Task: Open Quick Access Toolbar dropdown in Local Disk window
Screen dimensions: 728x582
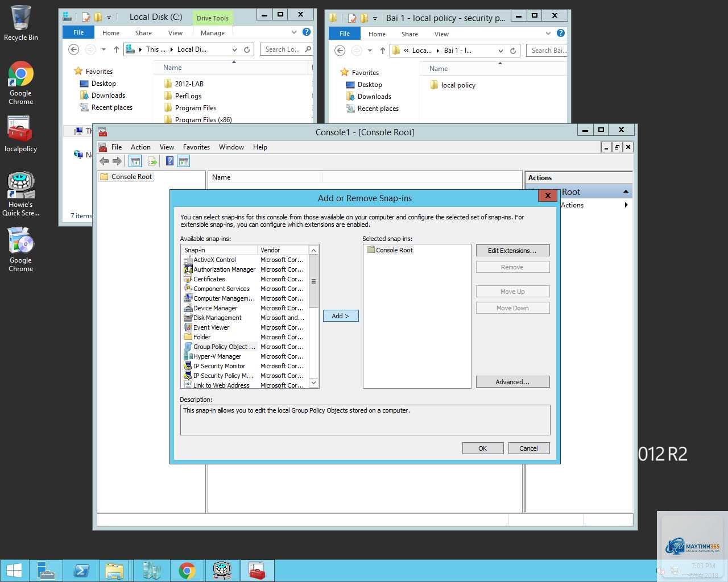Action: (x=109, y=17)
